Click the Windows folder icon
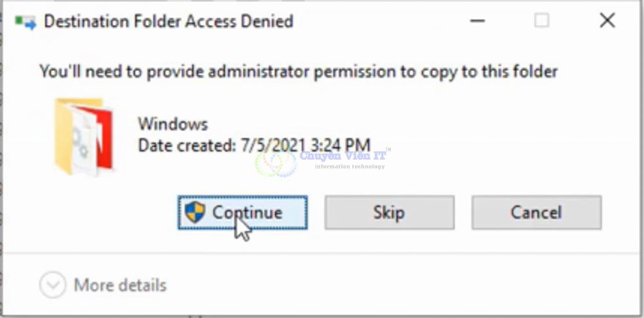Image resolution: width=644 pixels, height=318 pixels. 82,136
